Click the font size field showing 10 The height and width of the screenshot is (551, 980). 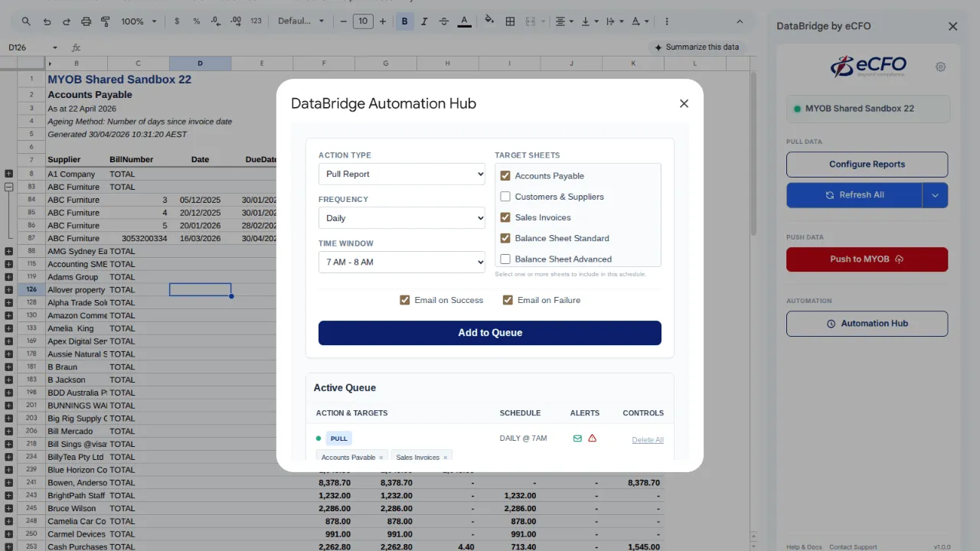(363, 21)
